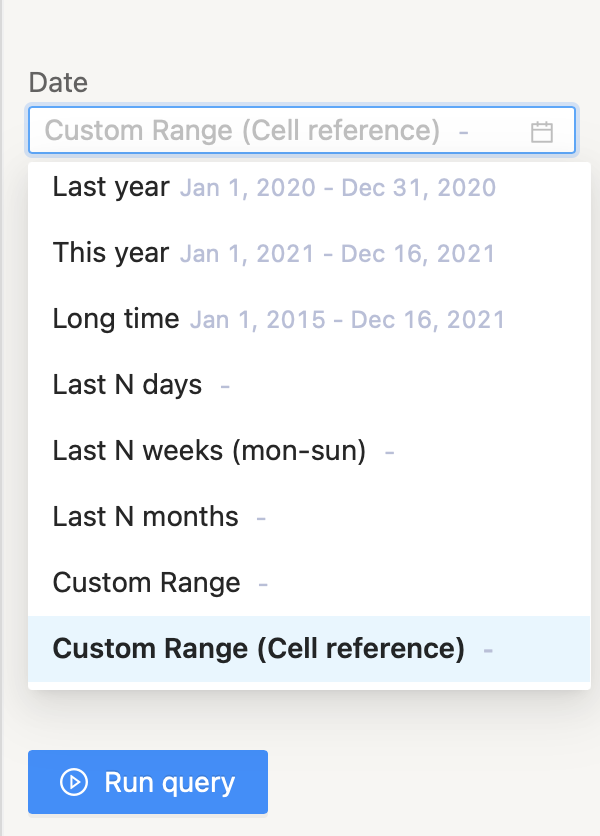
Task: Select the Last year option
Action: click(x=309, y=188)
